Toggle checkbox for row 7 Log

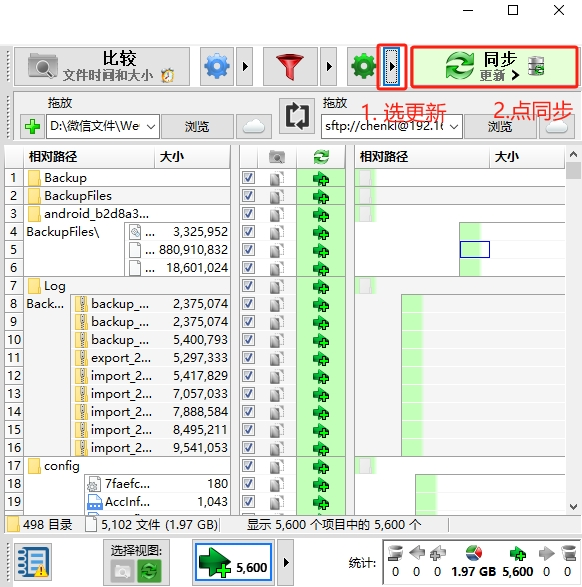click(249, 286)
